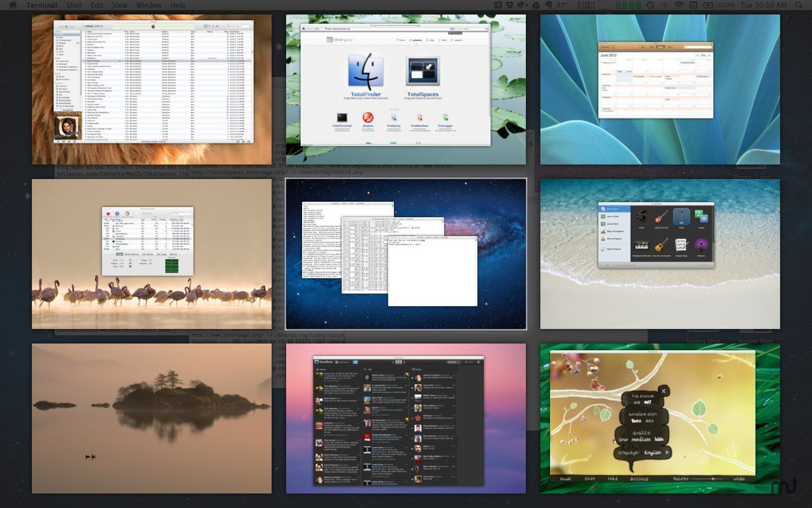Click the Evernote elephant menu bar icon
812x508 pixels.
(x=549, y=5)
